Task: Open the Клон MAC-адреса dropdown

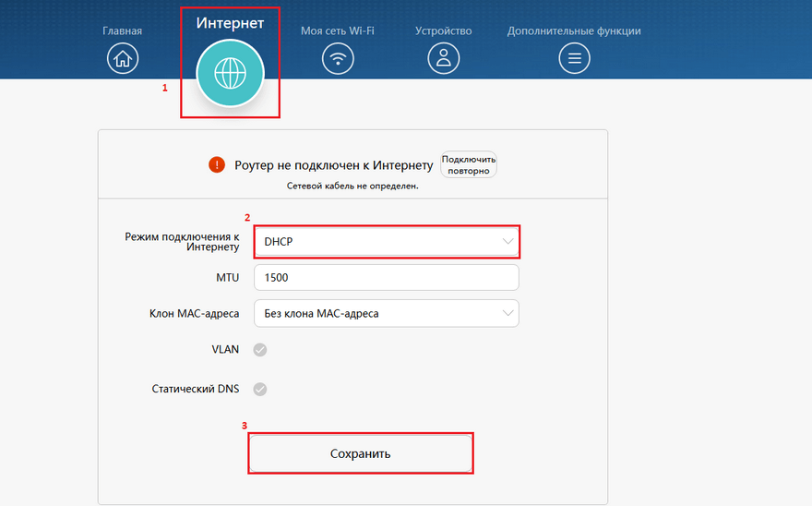Action: [x=386, y=314]
